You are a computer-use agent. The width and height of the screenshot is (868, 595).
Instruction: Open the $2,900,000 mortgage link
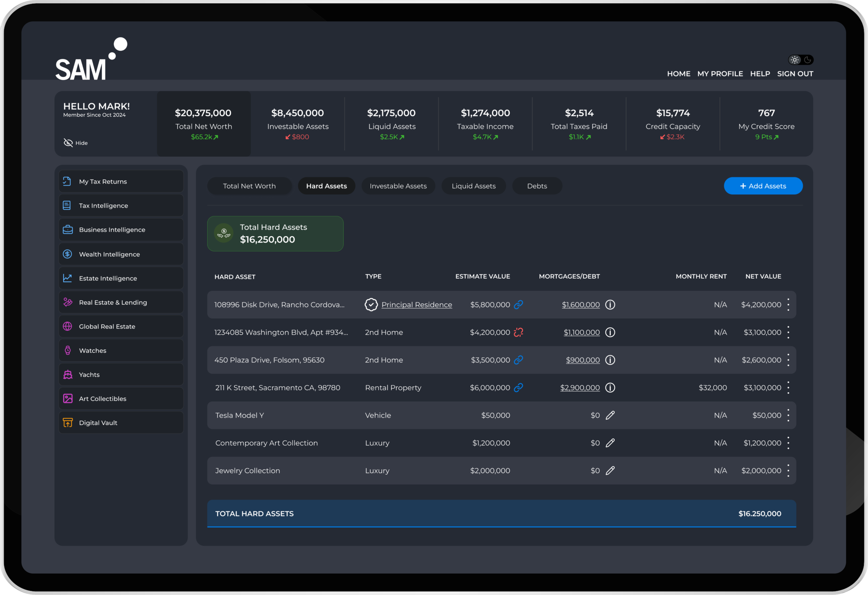click(580, 387)
